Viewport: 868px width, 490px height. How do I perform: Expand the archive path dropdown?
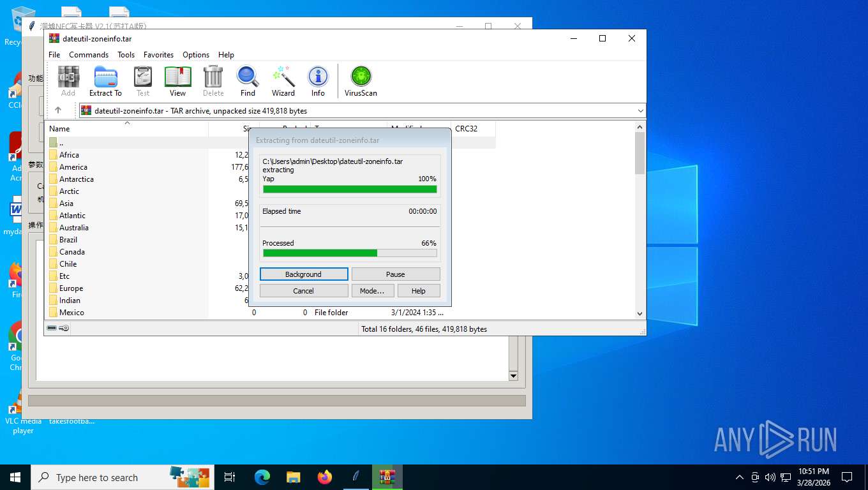[640, 111]
